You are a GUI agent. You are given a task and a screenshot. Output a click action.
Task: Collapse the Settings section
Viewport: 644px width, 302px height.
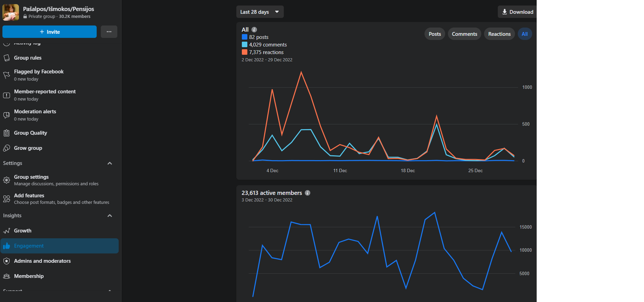click(110, 163)
